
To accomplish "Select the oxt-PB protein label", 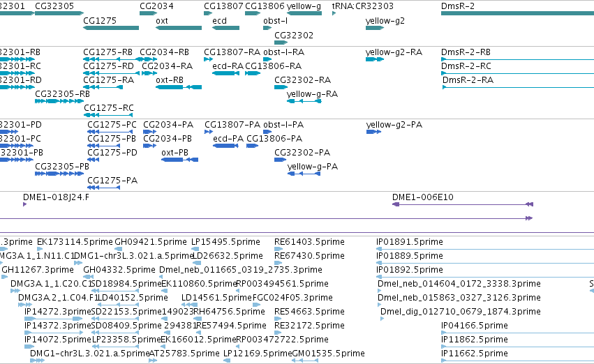I will pyautogui.click(x=175, y=153).
